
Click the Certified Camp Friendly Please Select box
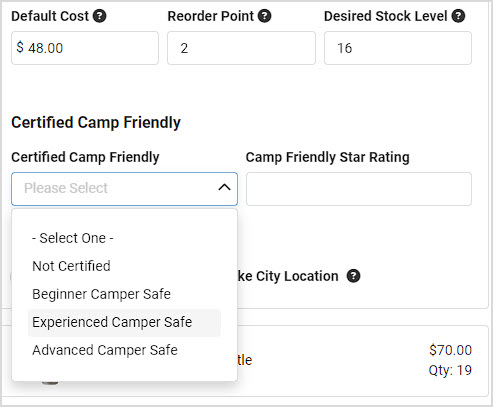[124, 189]
